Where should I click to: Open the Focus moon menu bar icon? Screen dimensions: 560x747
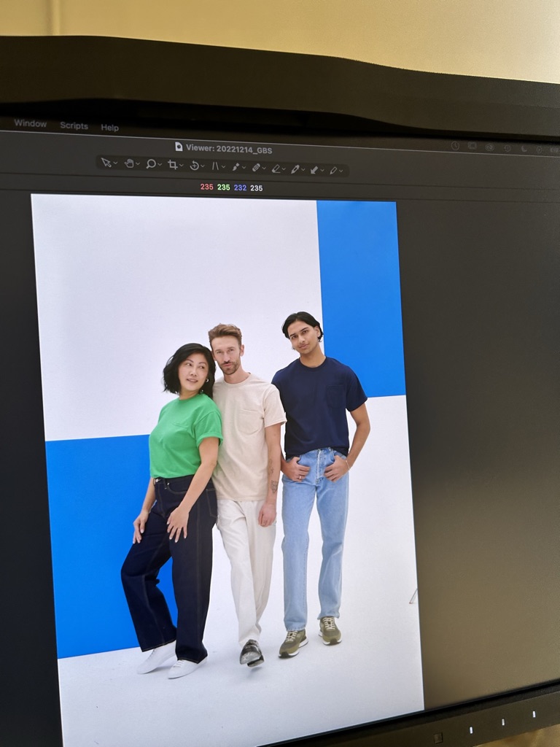click(x=524, y=149)
